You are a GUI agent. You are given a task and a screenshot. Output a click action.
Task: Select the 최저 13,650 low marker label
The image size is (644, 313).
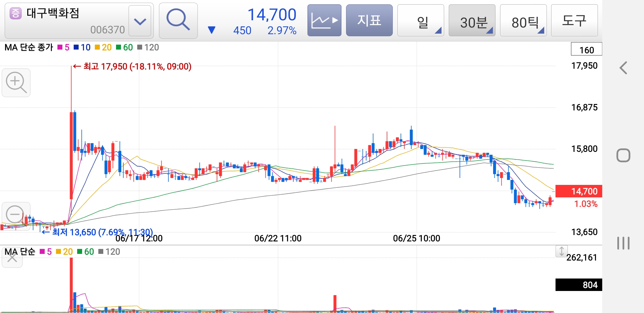[98, 232]
